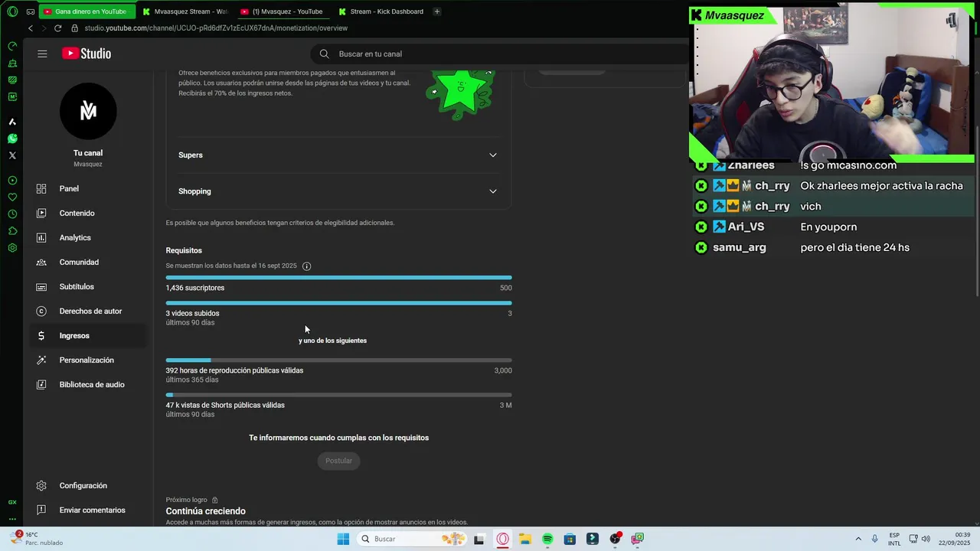Open Opera sidebar settings gear
Screen dimensions: 980x551
coord(12,248)
